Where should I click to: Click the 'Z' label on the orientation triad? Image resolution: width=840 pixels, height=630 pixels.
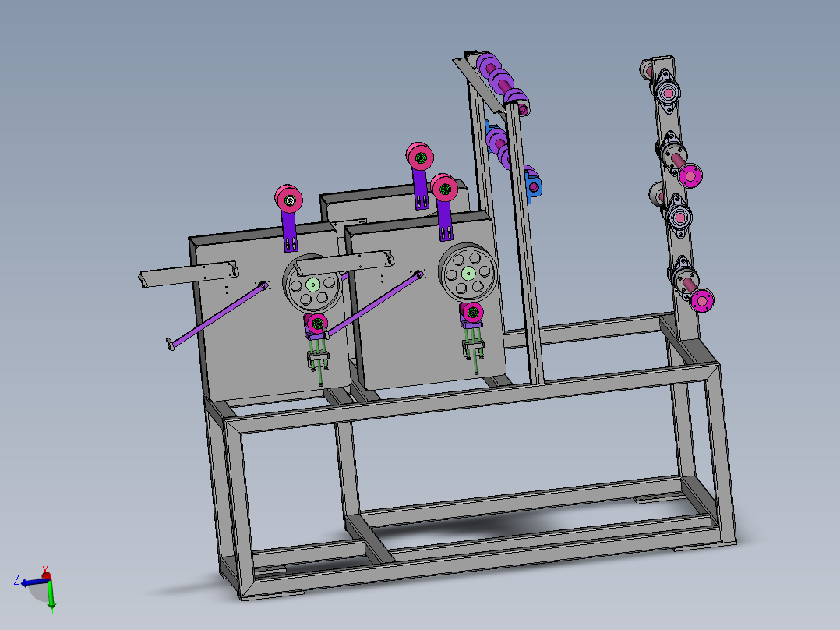(16, 579)
